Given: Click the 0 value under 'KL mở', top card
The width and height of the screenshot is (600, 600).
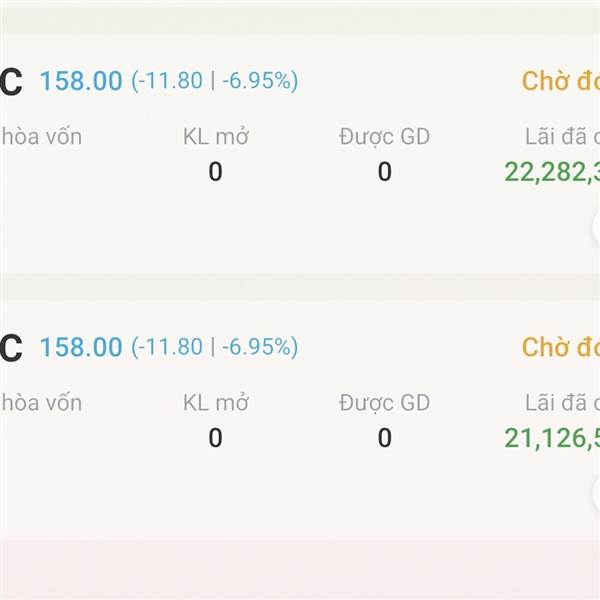Looking at the screenshot, I should click(x=215, y=172).
